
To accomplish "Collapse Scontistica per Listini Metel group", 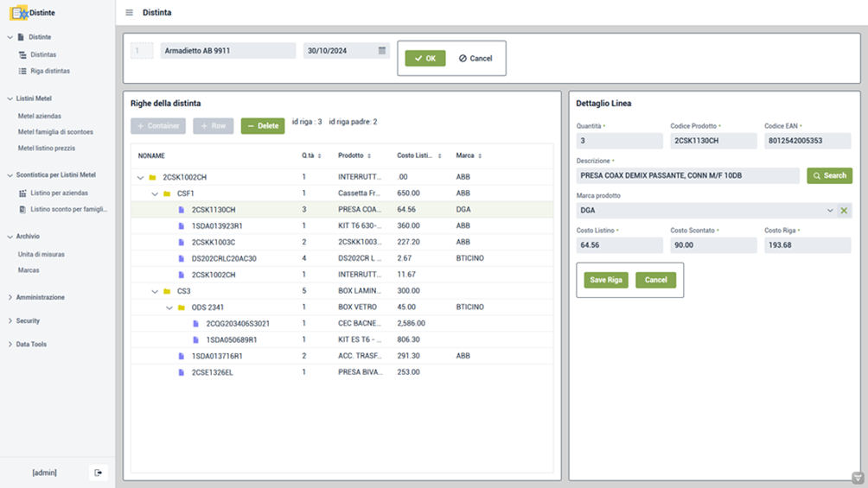I will point(10,174).
